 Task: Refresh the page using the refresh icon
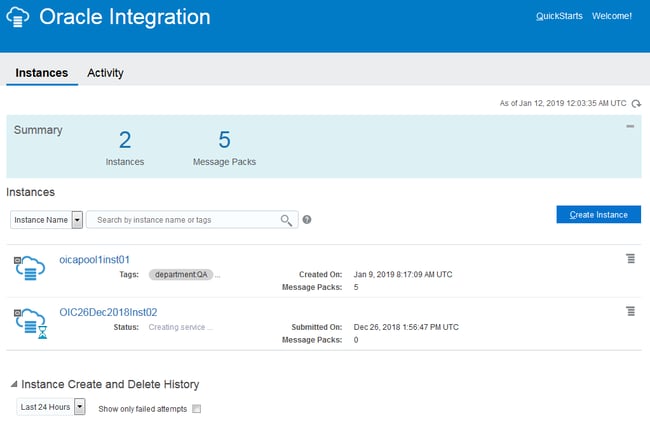point(636,103)
